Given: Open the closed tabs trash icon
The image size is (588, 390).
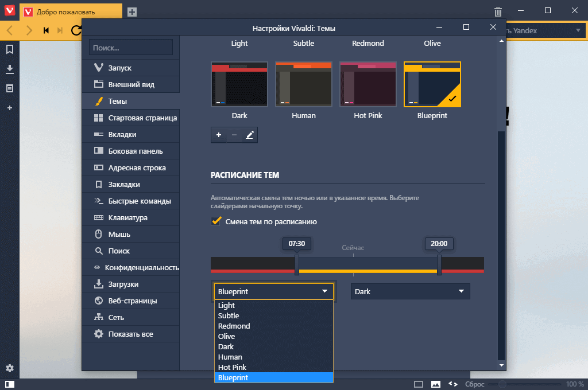Looking at the screenshot, I should pos(498,12).
